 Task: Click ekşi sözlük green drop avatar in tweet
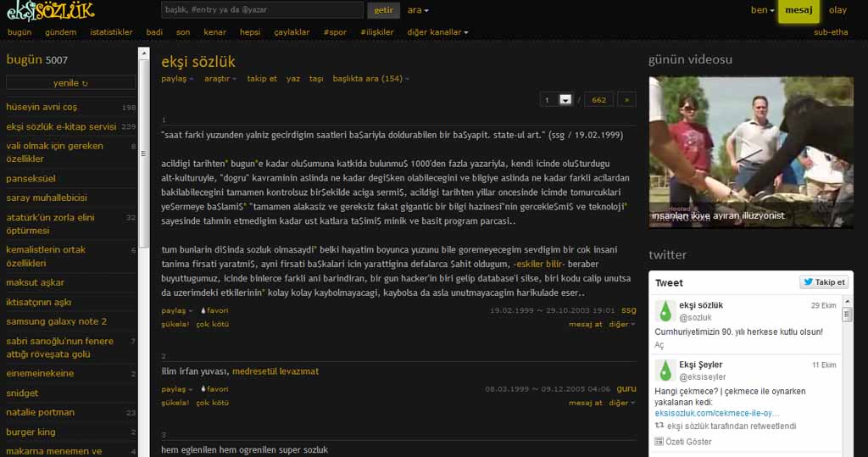click(665, 311)
